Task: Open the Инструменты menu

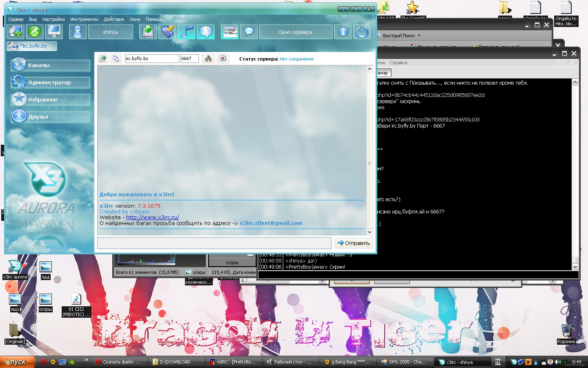Action: click(84, 19)
